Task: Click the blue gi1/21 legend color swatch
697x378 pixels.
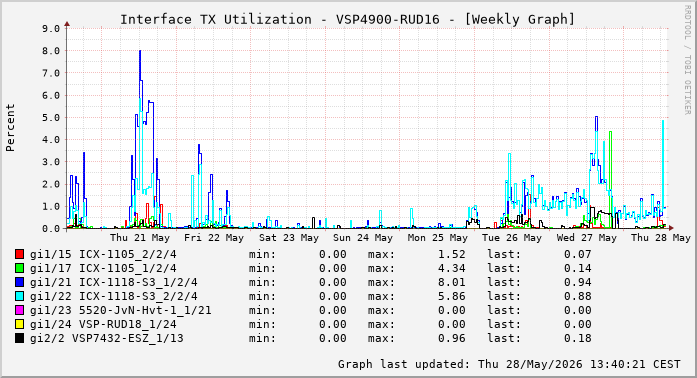Action: (x=19, y=282)
